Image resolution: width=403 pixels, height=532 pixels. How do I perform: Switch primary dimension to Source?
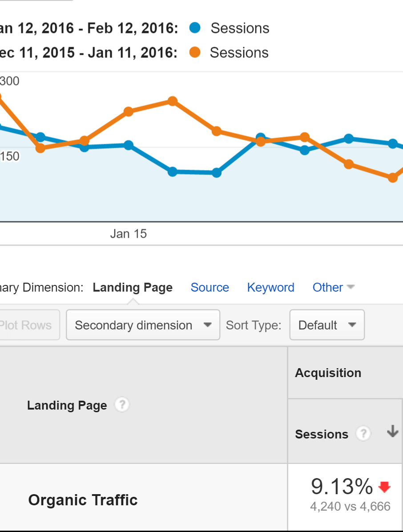210,288
